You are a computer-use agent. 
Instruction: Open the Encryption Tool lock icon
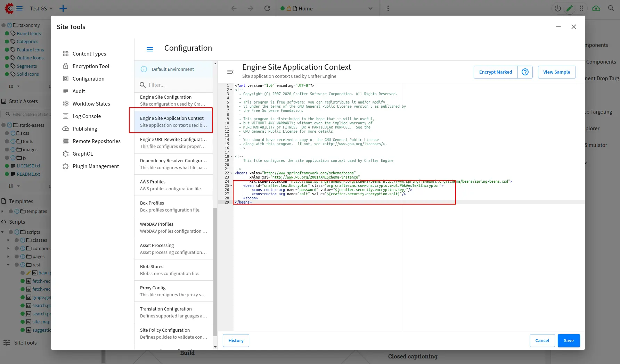pos(65,66)
